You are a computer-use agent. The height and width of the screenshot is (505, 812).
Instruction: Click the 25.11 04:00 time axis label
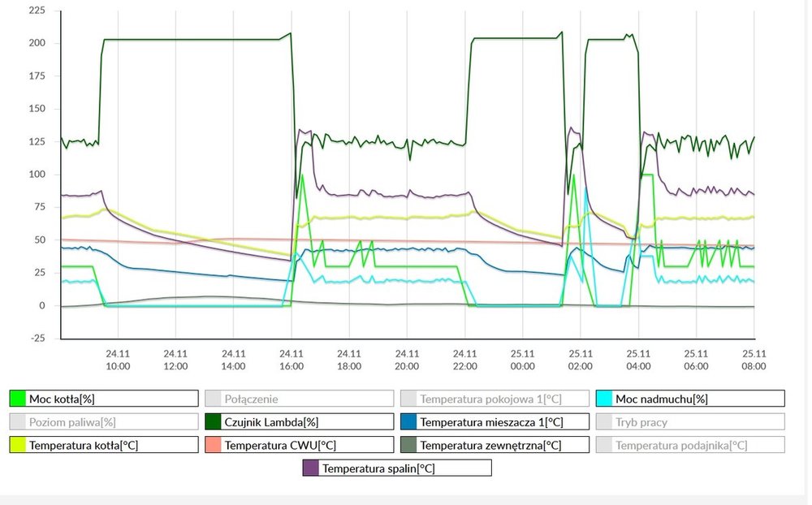click(638, 360)
